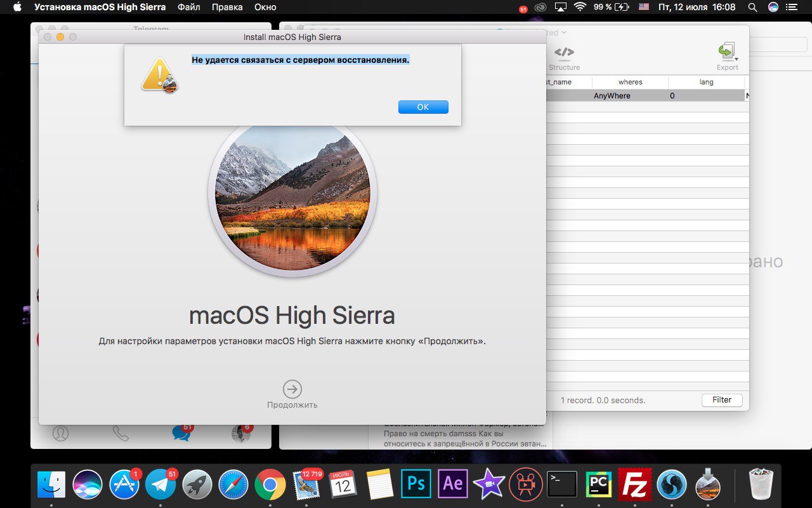Open the Установка macOS High Sierra menu

pos(100,8)
